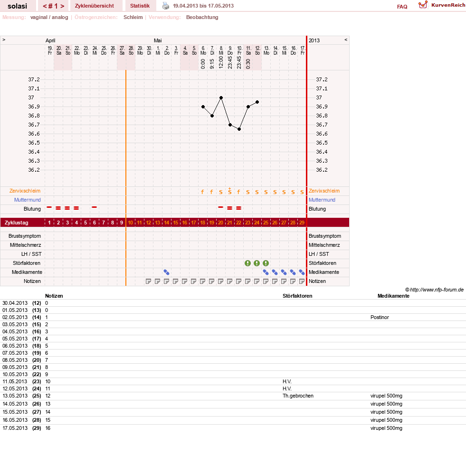Click the 'Postinor' medication entry
The image size is (466, 476).
point(380,318)
